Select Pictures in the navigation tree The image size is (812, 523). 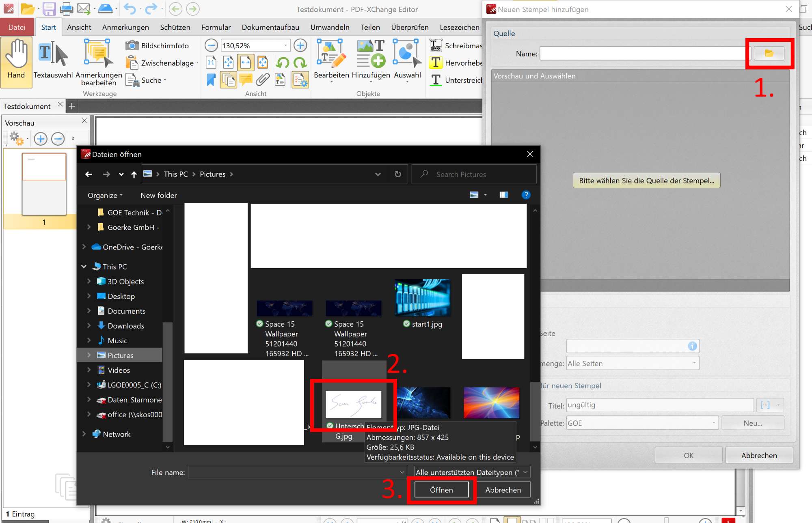point(120,355)
